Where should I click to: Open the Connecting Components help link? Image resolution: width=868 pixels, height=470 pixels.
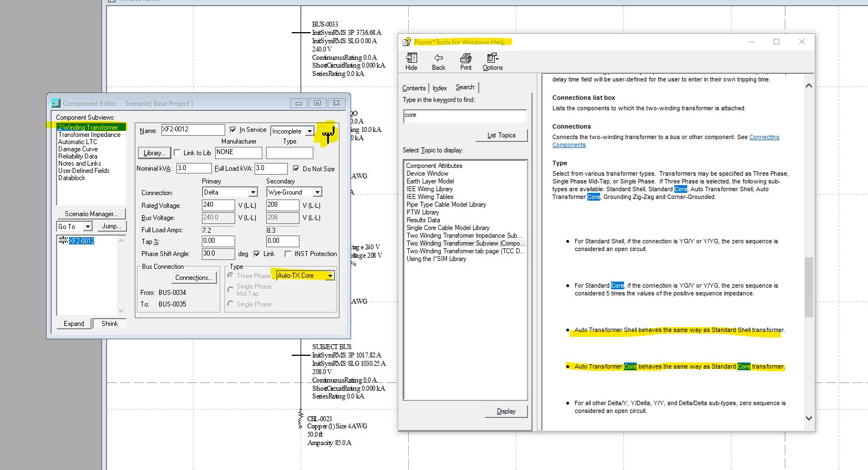point(764,137)
